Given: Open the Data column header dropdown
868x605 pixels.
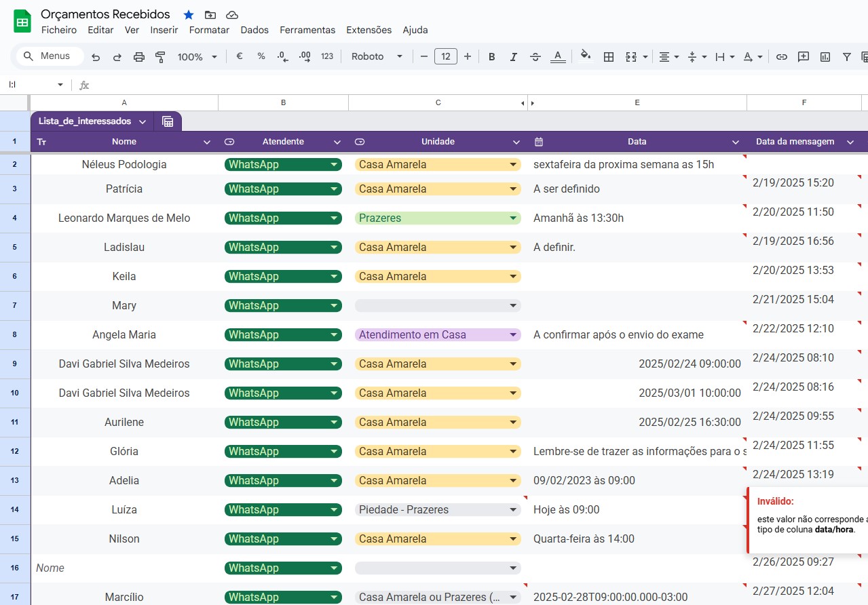Looking at the screenshot, I should (x=736, y=142).
